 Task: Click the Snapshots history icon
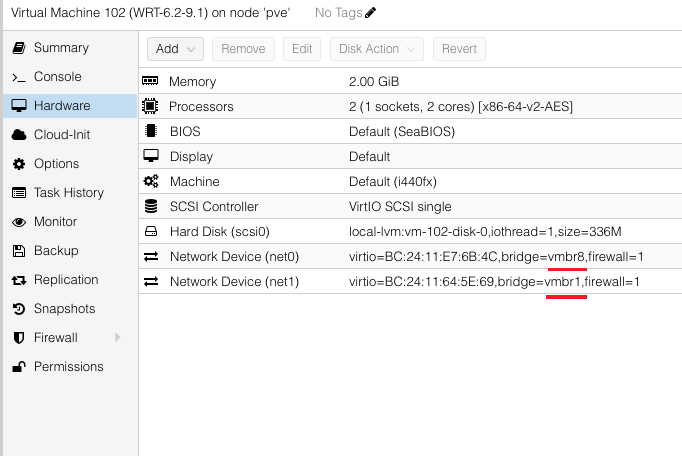tap(19, 309)
